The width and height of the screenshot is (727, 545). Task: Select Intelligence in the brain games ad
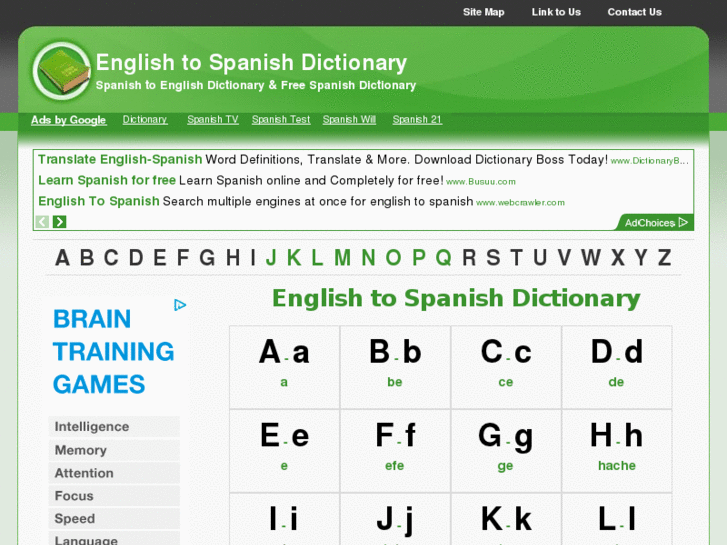(114, 427)
